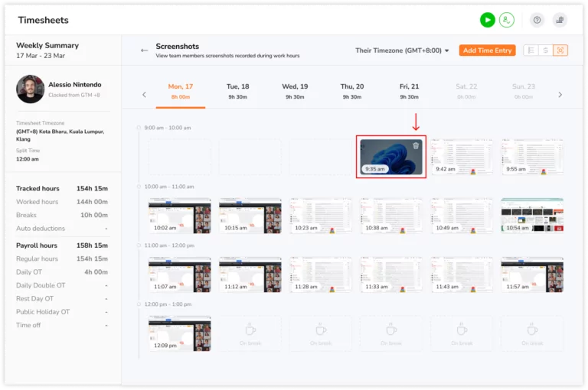
Task: Click the Regular hours row label
Action: tap(37, 259)
